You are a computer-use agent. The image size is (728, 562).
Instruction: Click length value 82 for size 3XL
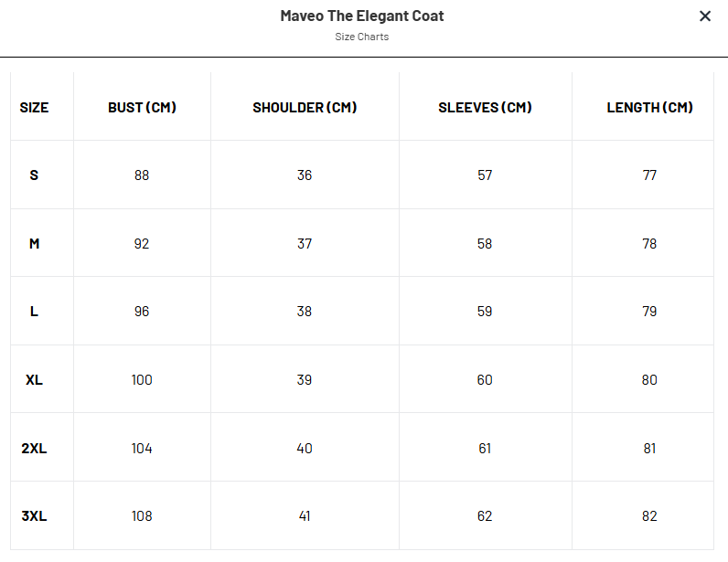tap(649, 516)
